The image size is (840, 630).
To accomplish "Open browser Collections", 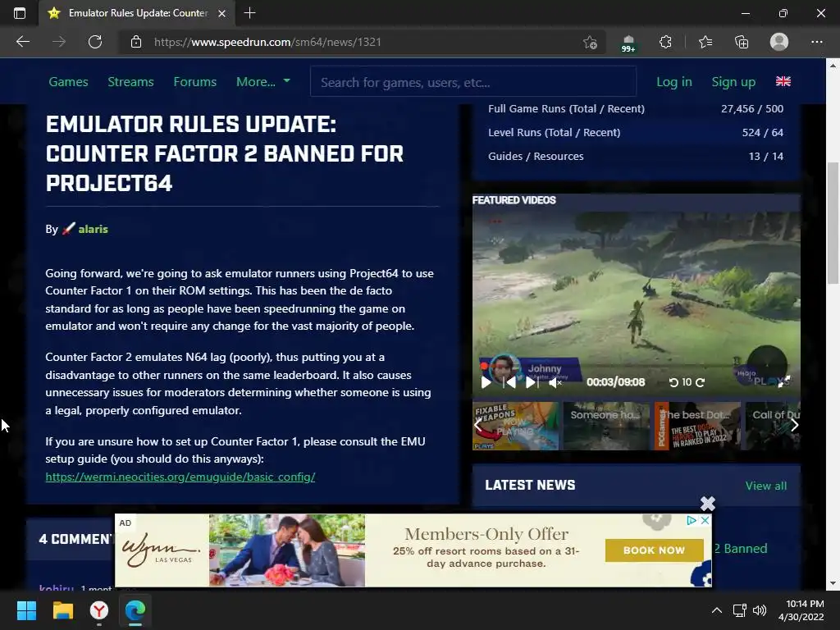I will 742,42.
